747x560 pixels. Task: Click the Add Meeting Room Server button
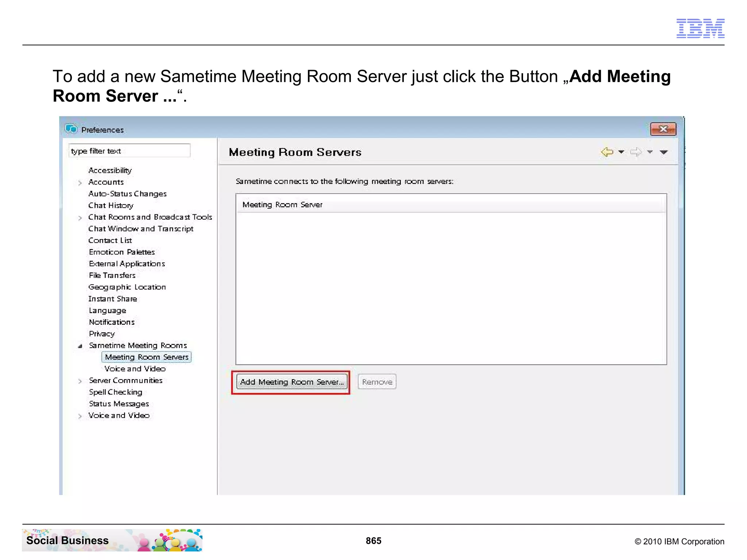pos(291,382)
